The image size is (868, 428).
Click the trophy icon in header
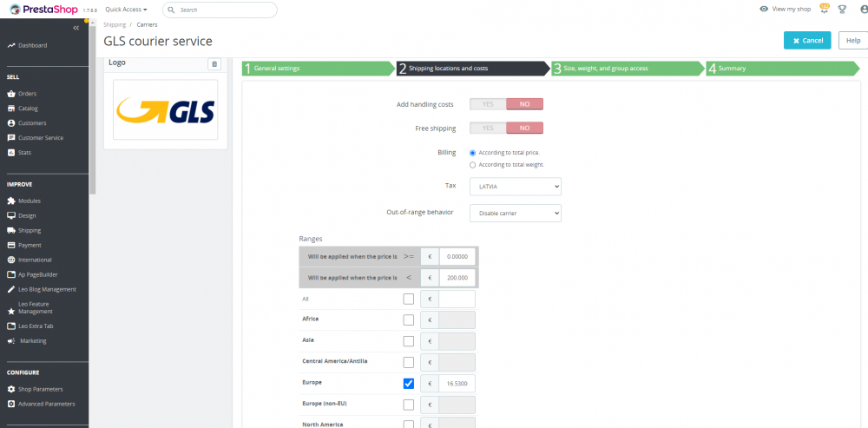843,10
